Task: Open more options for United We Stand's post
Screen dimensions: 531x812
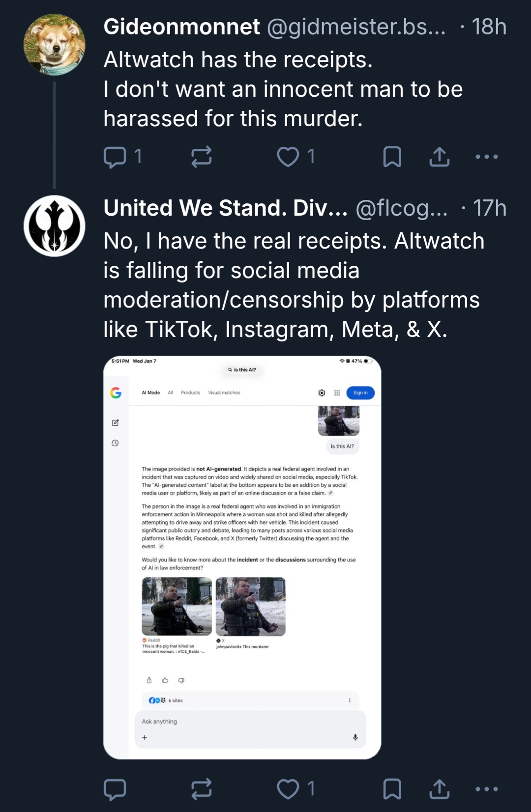Action: (487, 789)
